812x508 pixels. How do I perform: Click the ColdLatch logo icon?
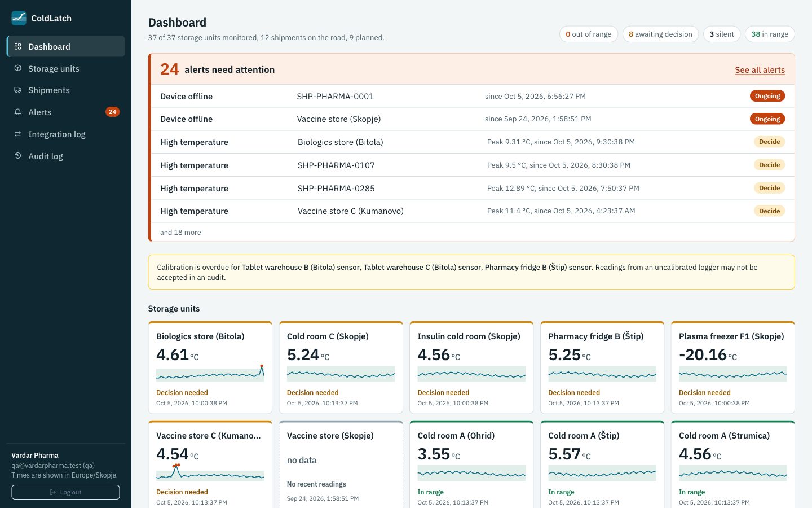19,18
